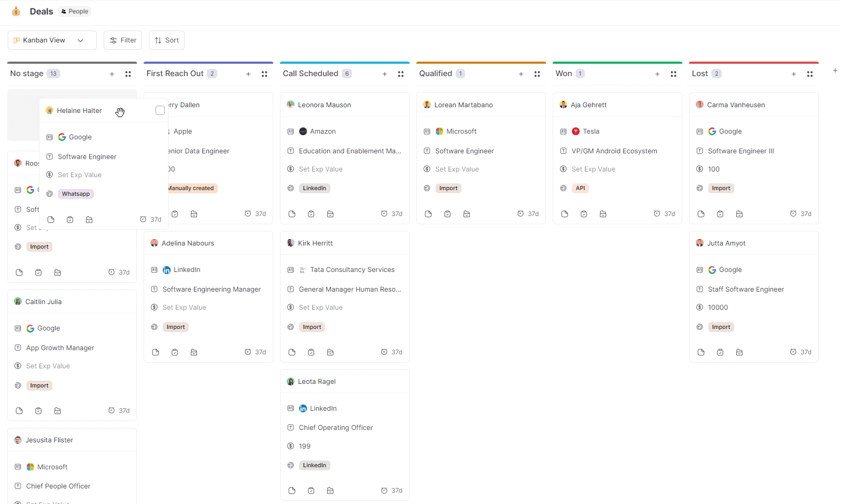841x504 pixels.
Task: Click the drag handle in Won column header
Action: (x=673, y=74)
